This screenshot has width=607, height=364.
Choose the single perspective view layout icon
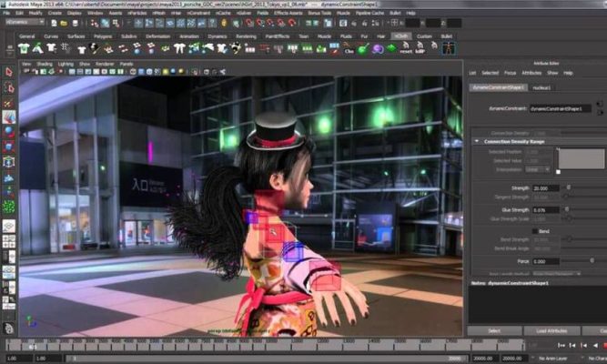click(8, 226)
